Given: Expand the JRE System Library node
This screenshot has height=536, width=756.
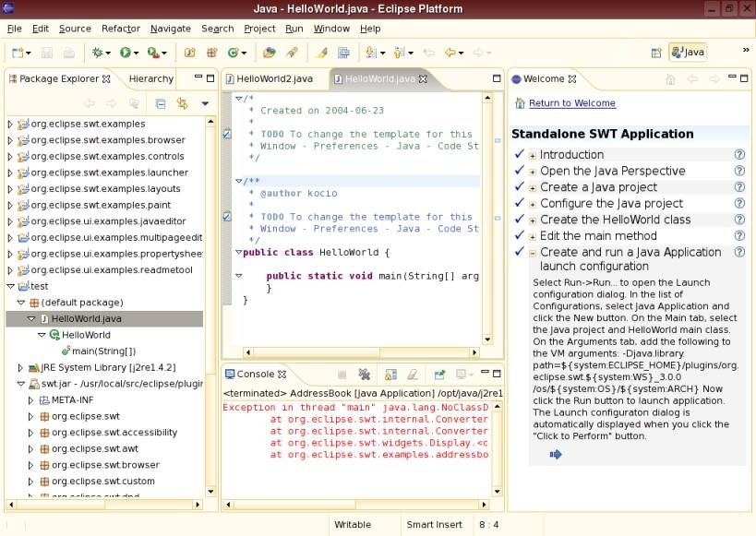Looking at the screenshot, I should pos(20,368).
